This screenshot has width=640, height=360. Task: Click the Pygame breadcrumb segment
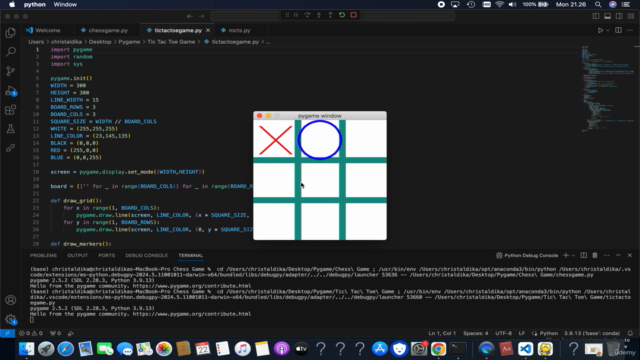point(129,42)
